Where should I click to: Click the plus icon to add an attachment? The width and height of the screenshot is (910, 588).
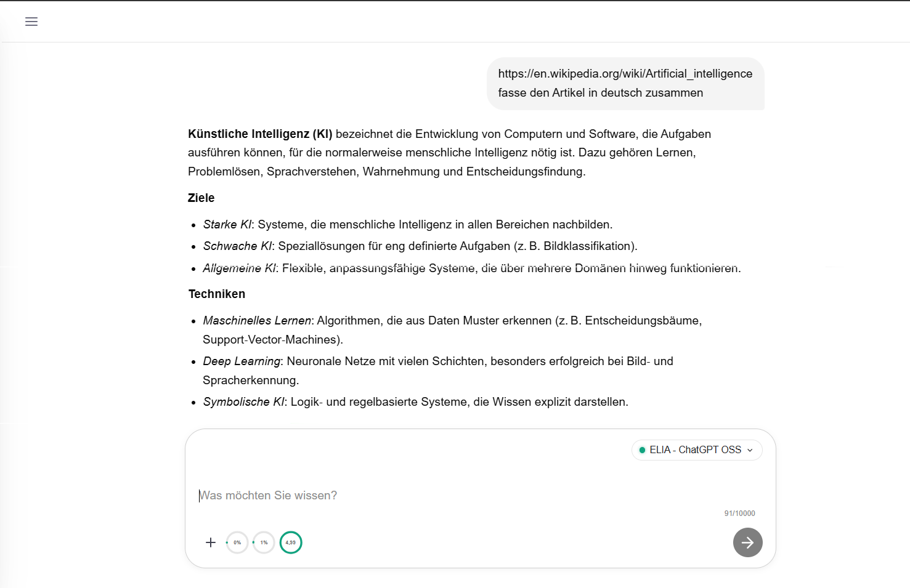[211, 542]
